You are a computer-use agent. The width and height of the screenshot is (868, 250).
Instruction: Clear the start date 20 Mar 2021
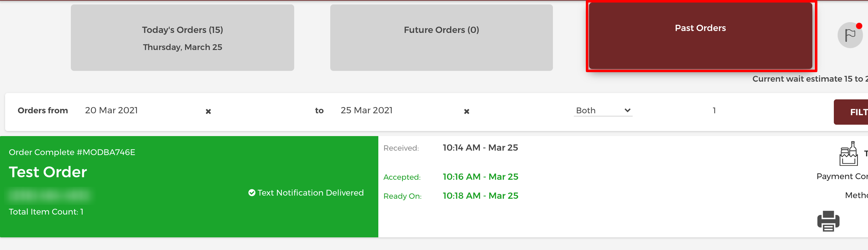pyautogui.click(x=208, y=111)
